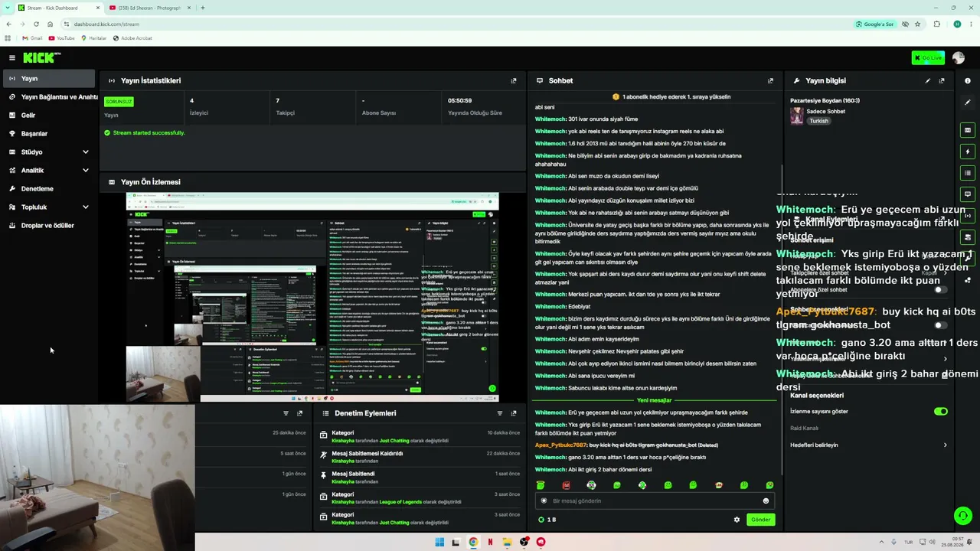The width and height of the screenshot is (980, 551).
Task: Expand the Analitik sidebar section
Action: [x=49, y=171]
